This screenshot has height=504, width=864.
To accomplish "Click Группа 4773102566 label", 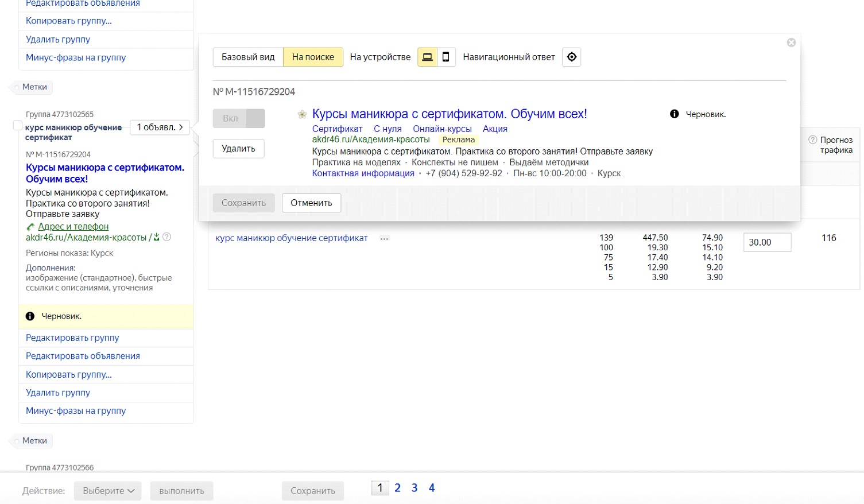I will coord(60,468).
